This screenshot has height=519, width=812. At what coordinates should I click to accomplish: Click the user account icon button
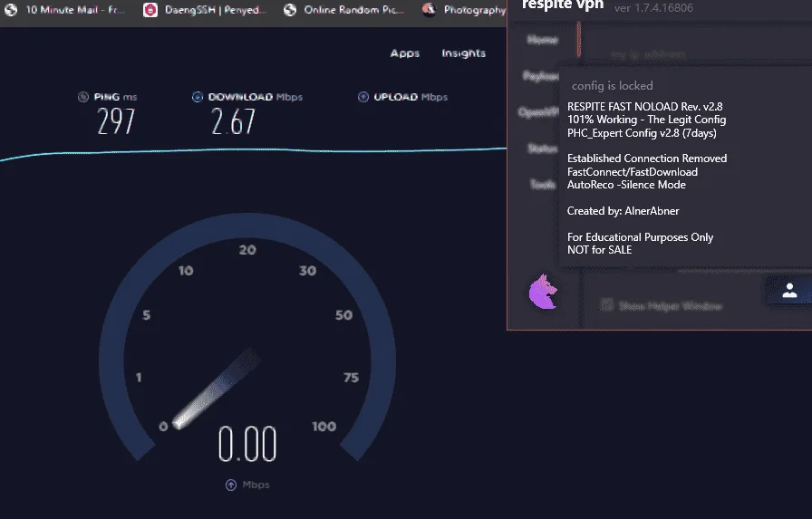(x=789, y=291)
